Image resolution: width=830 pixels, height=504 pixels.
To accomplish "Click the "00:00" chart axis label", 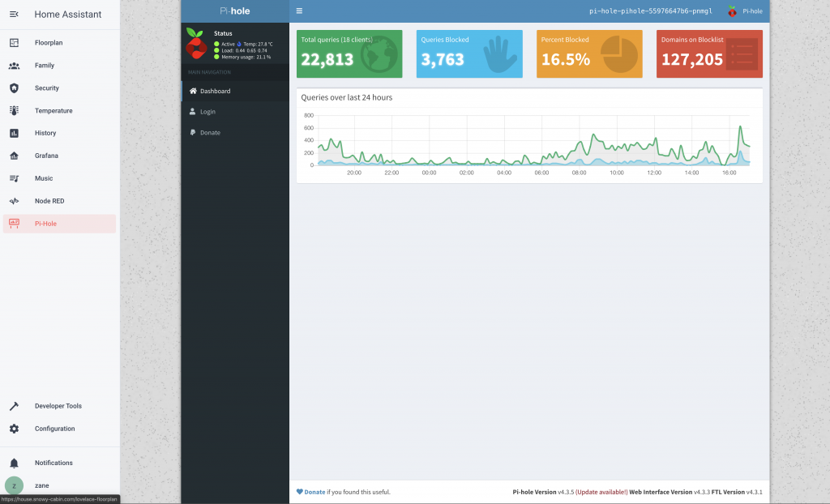I will coord(430,173).
